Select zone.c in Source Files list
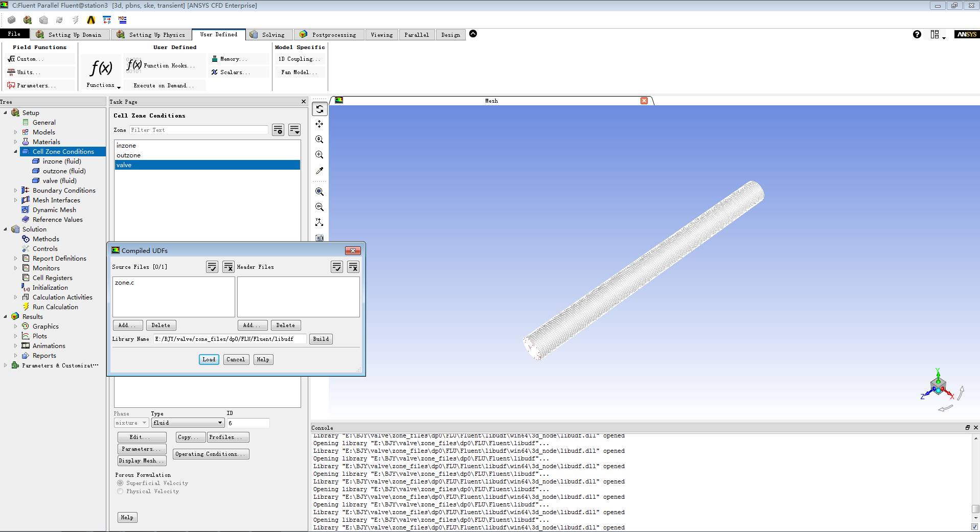The image size is (980, 532). (174, 283)
